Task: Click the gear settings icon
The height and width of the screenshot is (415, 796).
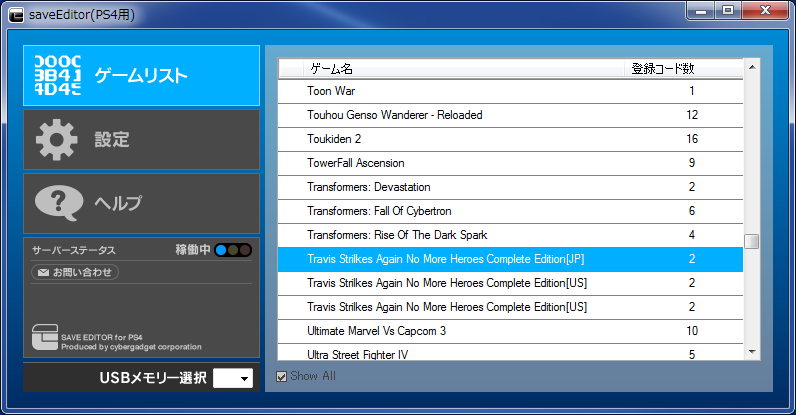Action: click(x=56, y=140)
